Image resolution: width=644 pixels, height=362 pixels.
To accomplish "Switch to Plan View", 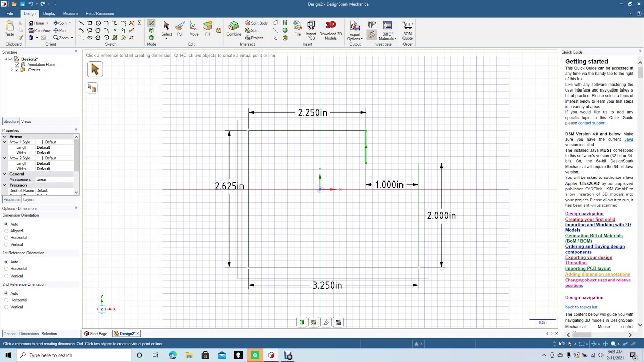I will coord(39,30).
